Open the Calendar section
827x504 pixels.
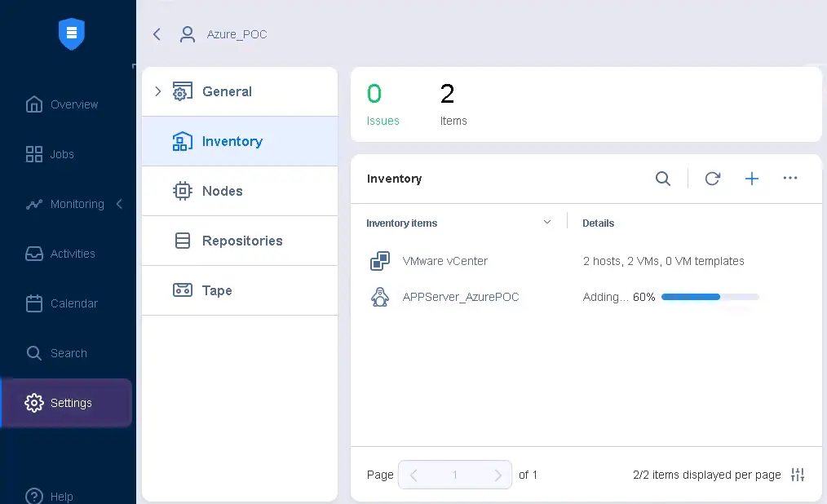pyautogui.click(x=74, y=303)
